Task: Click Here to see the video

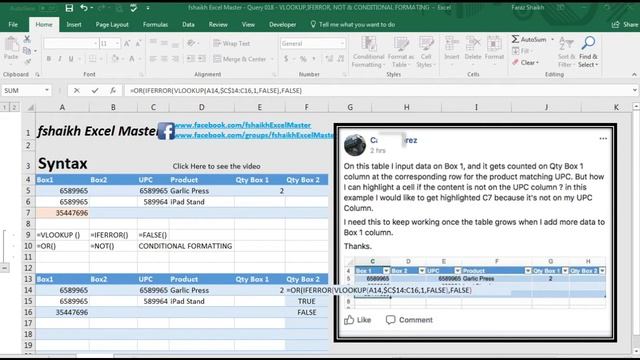Action: pyautogui.click(x=216, y=166)
